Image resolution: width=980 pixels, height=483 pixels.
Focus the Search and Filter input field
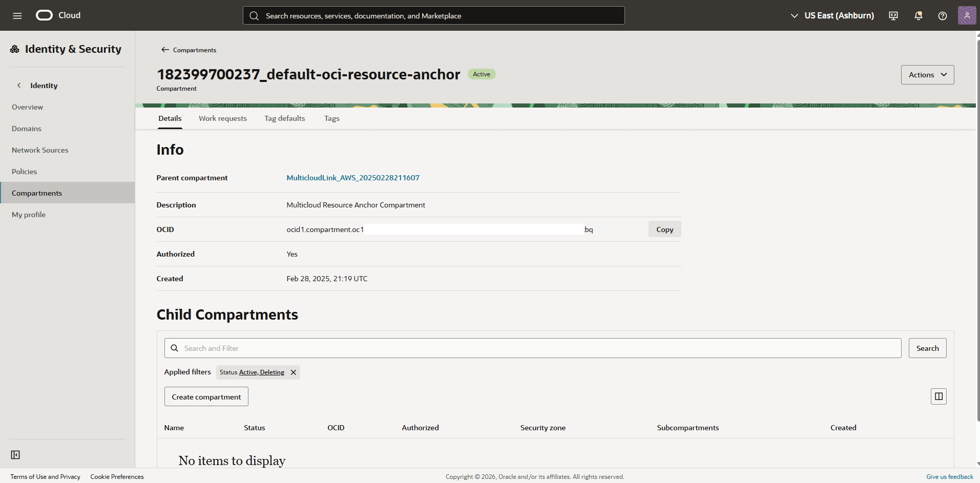(533, 348)
